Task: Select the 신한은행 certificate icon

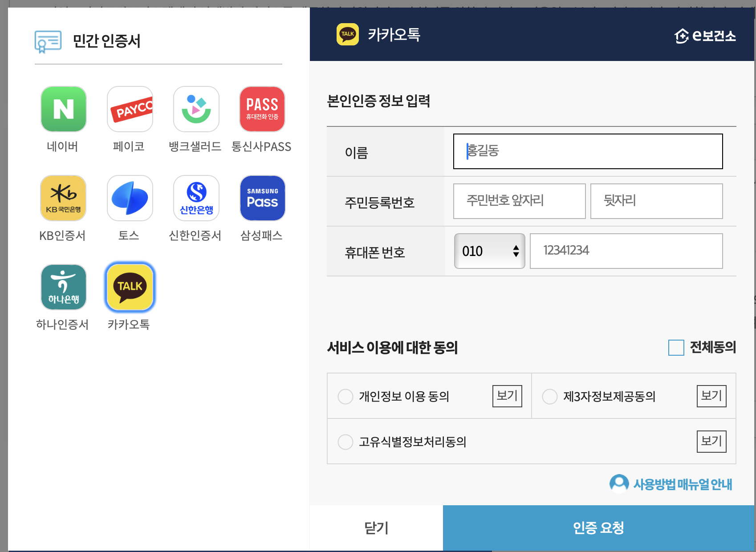Action: coord(196,198)
